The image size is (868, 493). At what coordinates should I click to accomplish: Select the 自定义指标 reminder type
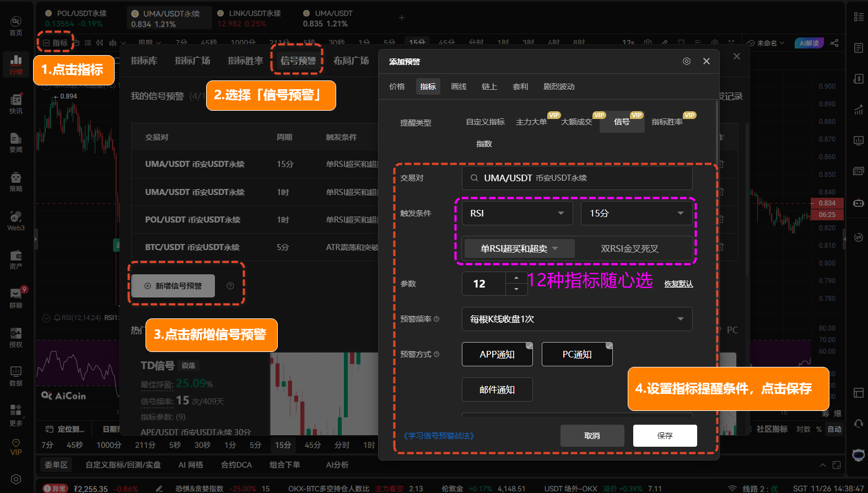(x=485, y=122)
